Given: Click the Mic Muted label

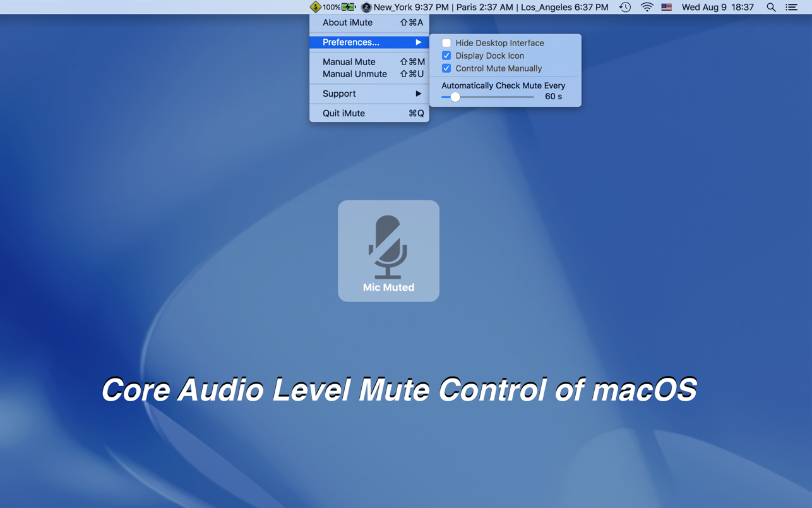Looking at the screenshot, I should pyautogui.click(x=388, y=287).
